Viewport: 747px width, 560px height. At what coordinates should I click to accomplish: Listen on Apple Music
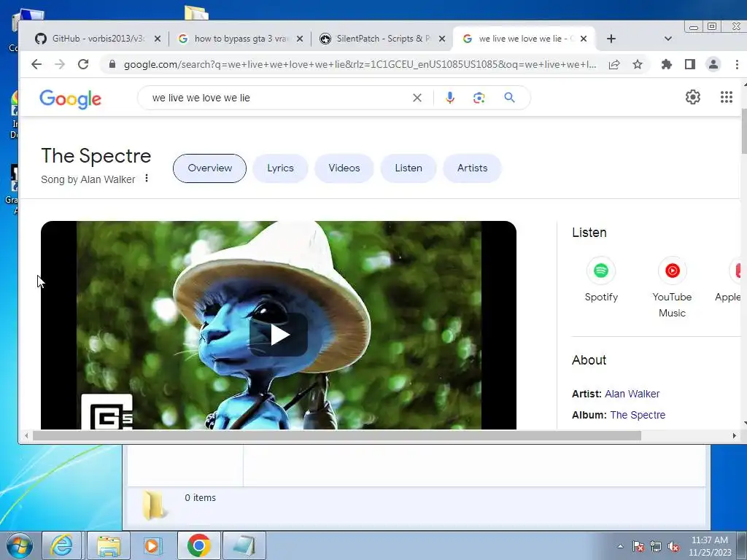click(x=729, y=279)
